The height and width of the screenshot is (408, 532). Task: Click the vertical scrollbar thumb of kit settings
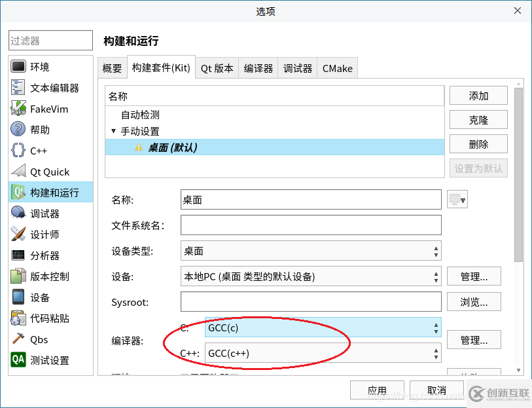[518, 175]
